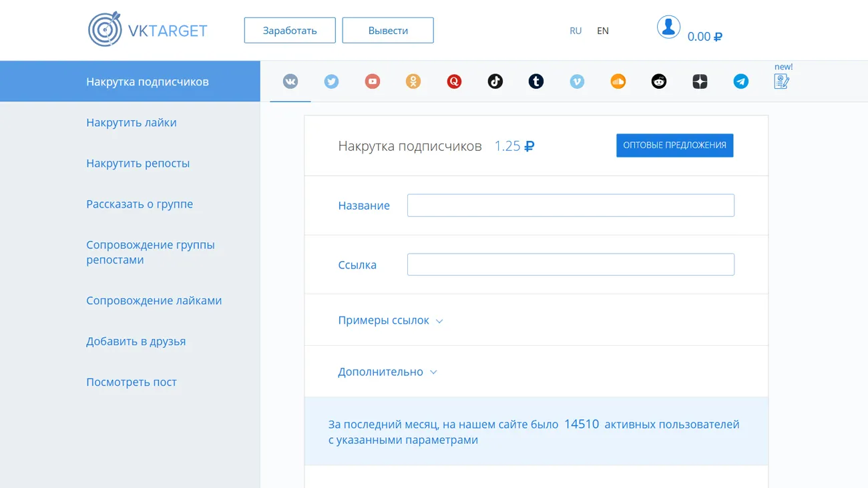Screen dimensions: 868x488
Task: Switch to the Twitter icon tab
Action: point(331,81)
